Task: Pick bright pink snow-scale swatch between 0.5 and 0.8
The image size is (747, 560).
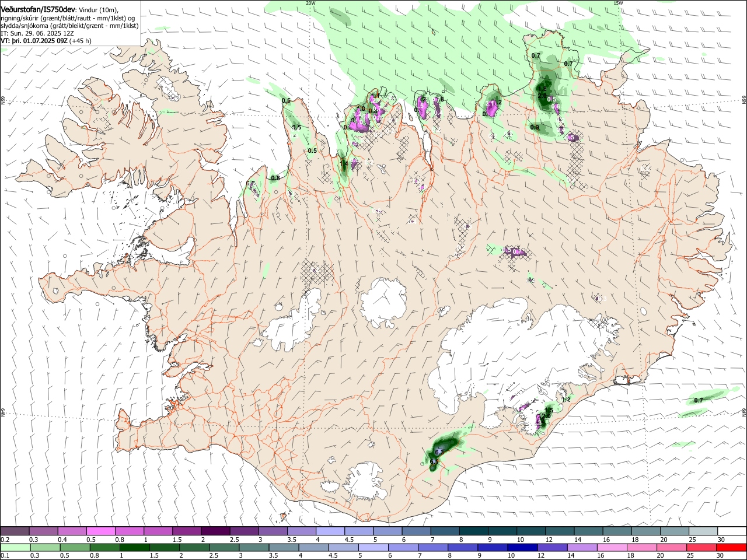Action: (100, 531)
